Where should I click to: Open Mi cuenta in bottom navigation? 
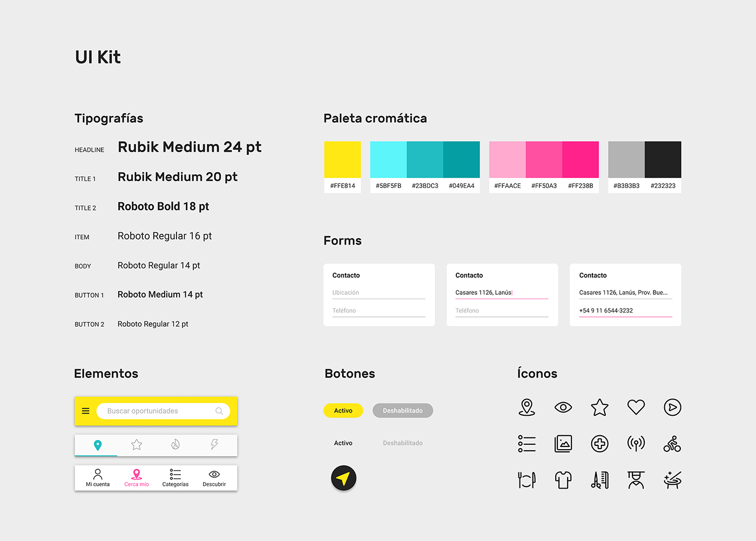pos(98,478)
